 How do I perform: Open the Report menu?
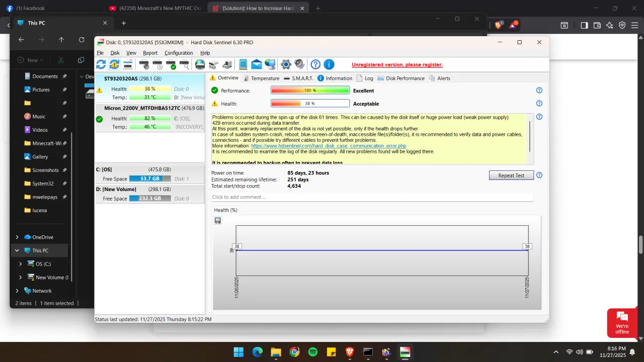click(150, 53)
